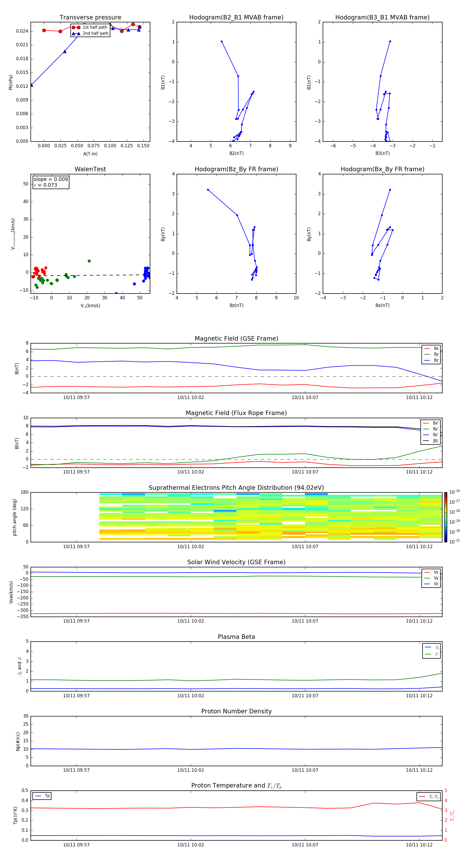473x868 pixels.
Task: Select Bz' in the Flux Rope legend
Action: coord(431,435)
